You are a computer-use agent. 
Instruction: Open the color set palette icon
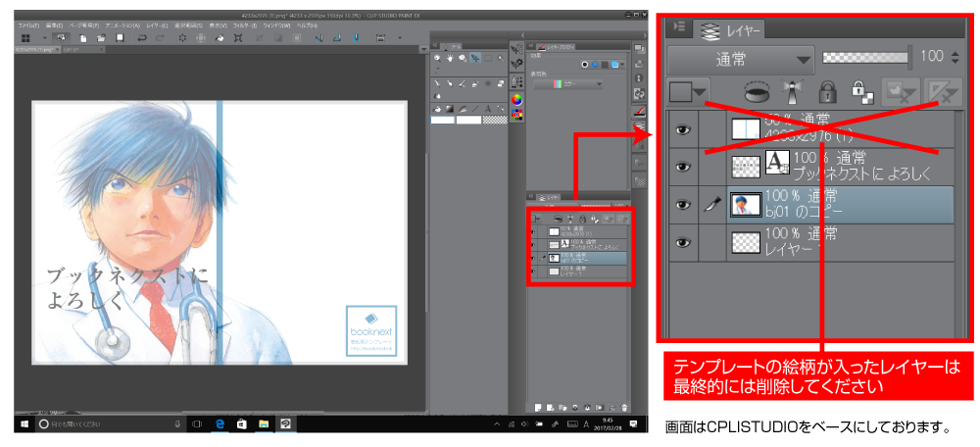tap(516, 115)
